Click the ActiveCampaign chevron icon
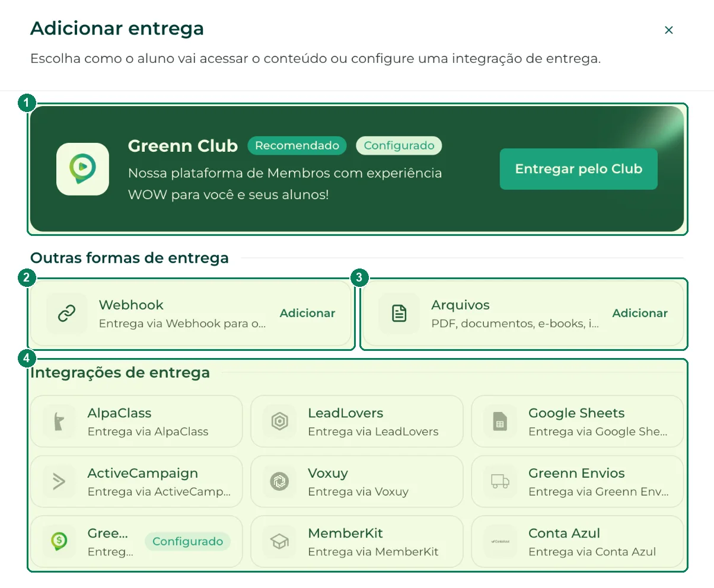Viewport: 714px width, 588px height. [x=59, y=482]
